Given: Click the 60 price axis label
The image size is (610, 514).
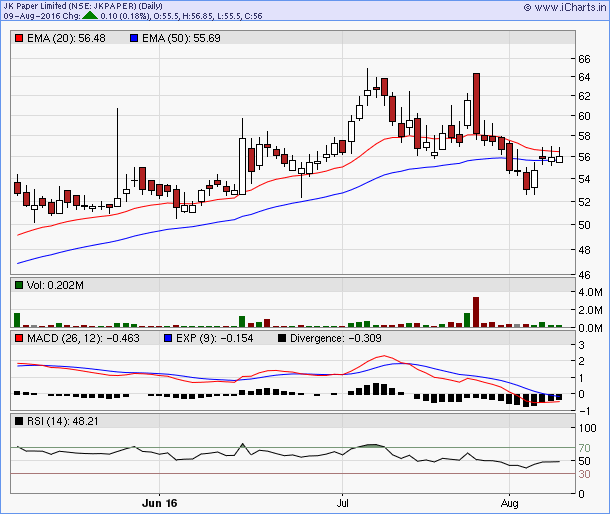Looking at the screenshot, I should click(584, 116).
